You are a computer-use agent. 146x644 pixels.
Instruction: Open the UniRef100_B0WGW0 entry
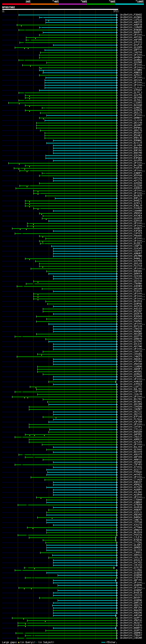[131, 30]
